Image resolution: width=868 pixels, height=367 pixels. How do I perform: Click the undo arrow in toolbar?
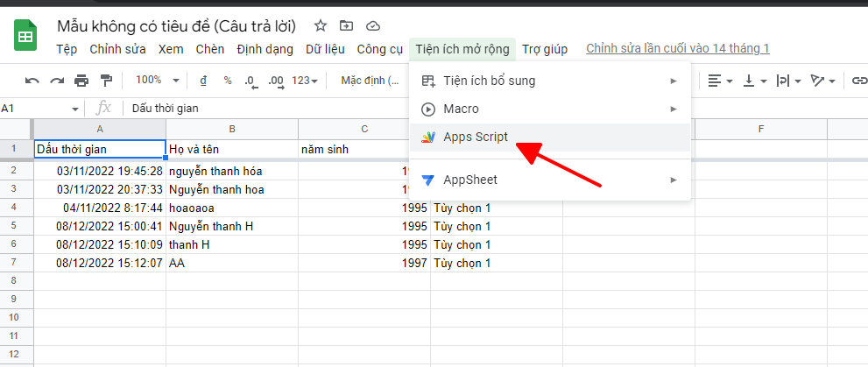click(32, 81)
